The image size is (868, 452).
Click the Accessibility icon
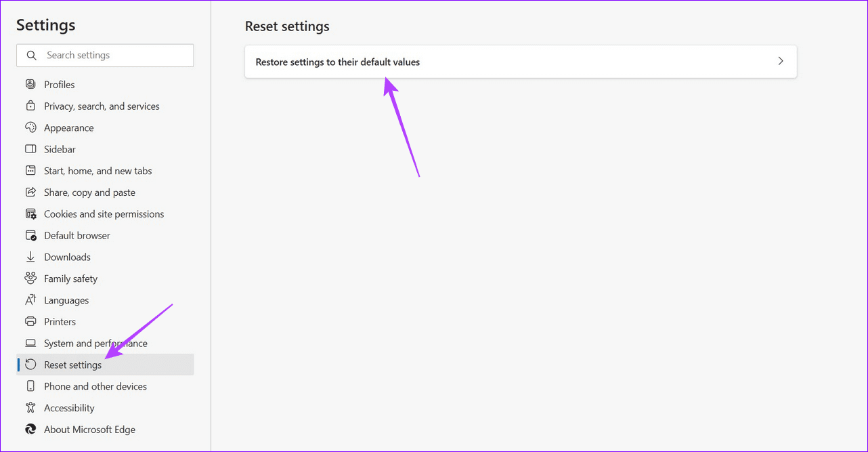(30, 407)
